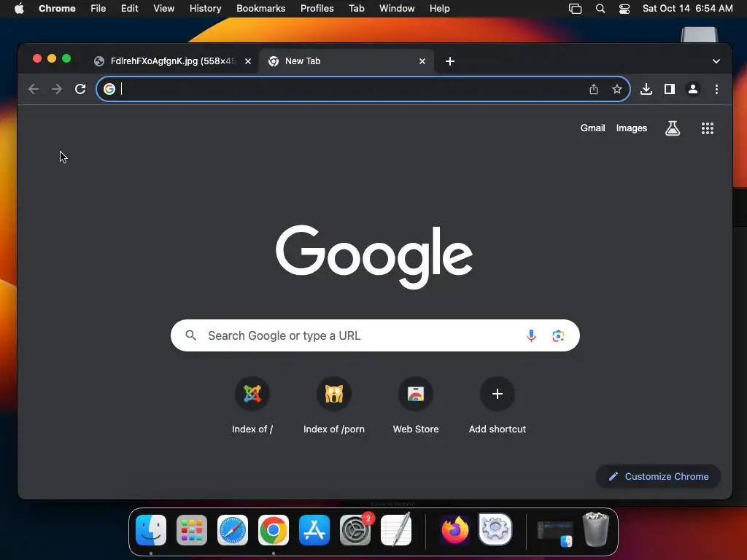Open a new tab with plus button
The image size is (747, 560).
[449, 61]
